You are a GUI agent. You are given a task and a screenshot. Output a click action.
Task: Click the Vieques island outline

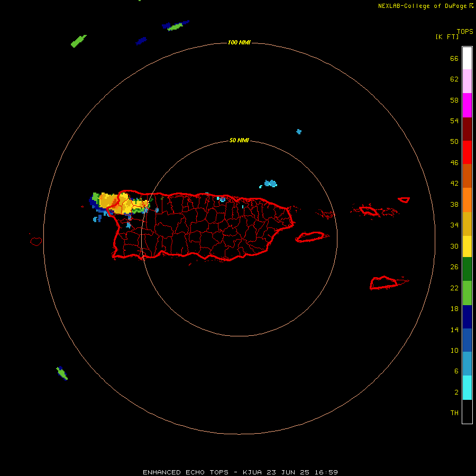point(312,237)
